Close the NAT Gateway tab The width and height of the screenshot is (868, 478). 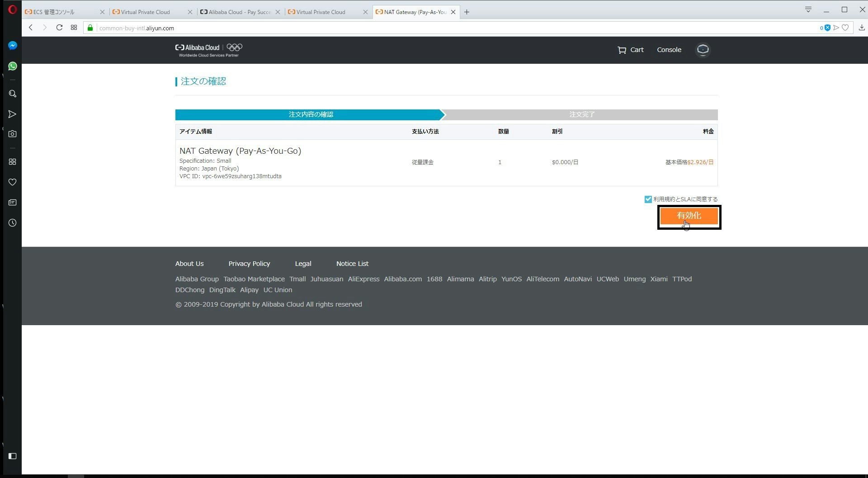[x=453, y=12]
